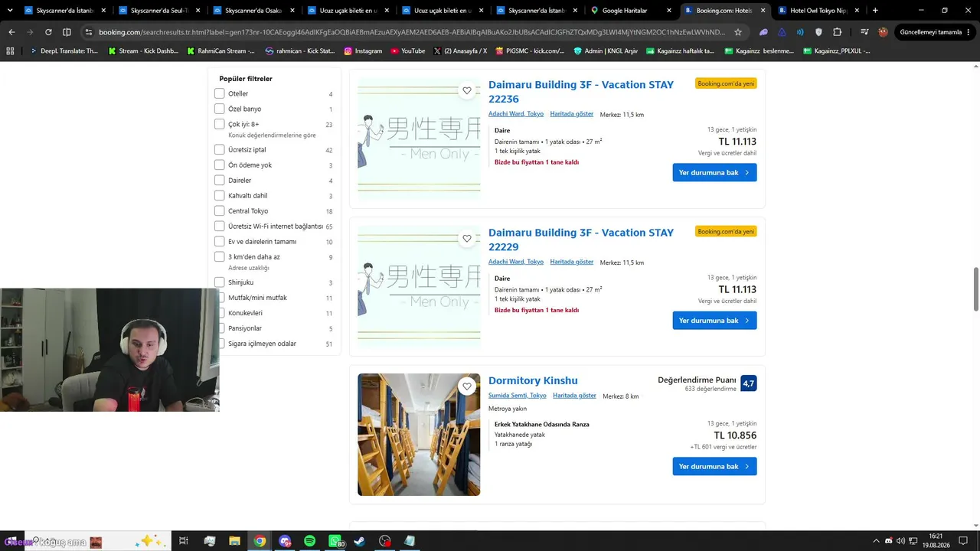Open Dormitory Kinshu listing title
Viewport: 980px width, 551px height.
(x=533, y=380)
